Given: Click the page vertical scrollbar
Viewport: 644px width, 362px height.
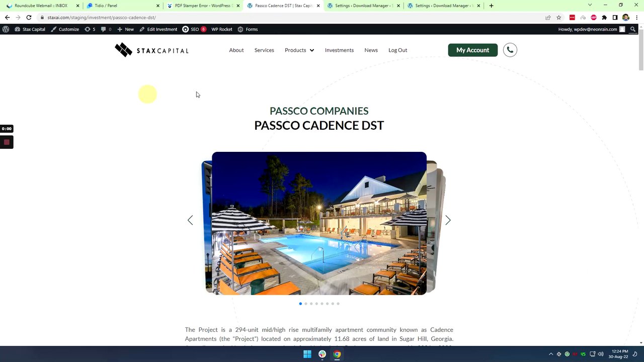Looking at the screenshot, I should click(x=641, y=50).
